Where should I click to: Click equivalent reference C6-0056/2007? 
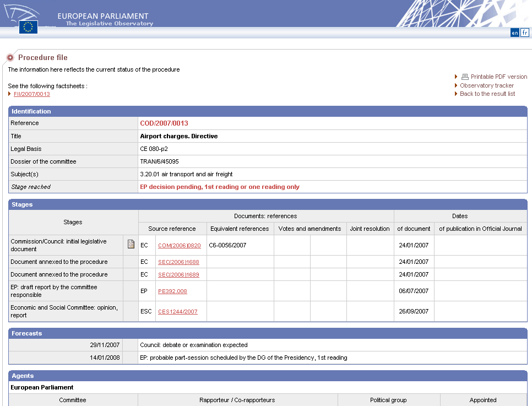click(x=227, y=245)
